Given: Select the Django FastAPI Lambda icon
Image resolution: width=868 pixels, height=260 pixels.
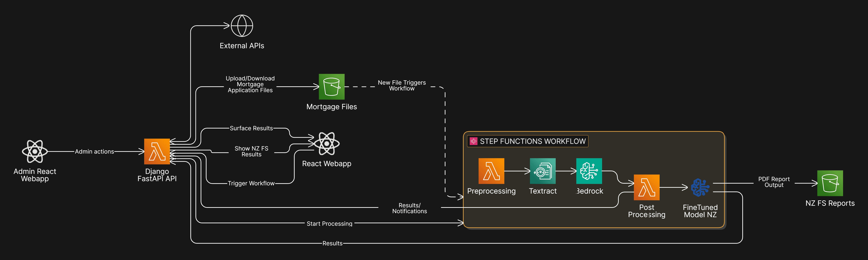Looking at the screenshot, I should click(157, 152).
